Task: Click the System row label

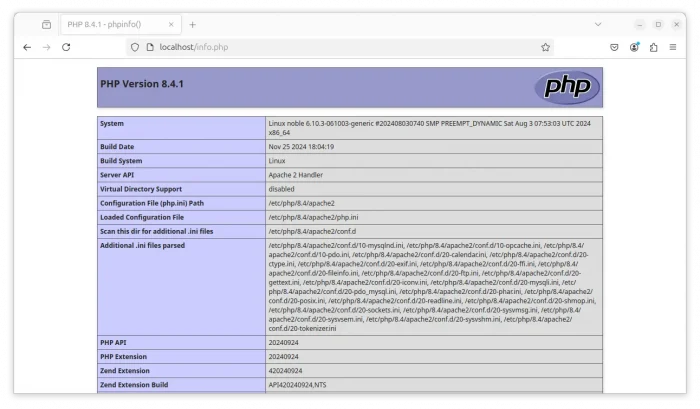Action: (x=112, y=123)
